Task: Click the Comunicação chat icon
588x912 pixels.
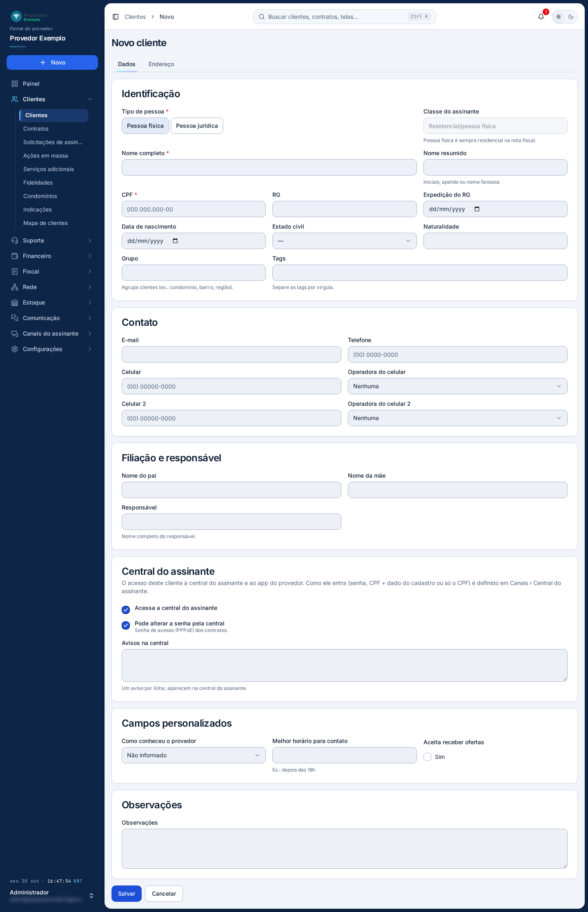Action: pyautogui.click(x=15, y=318)
